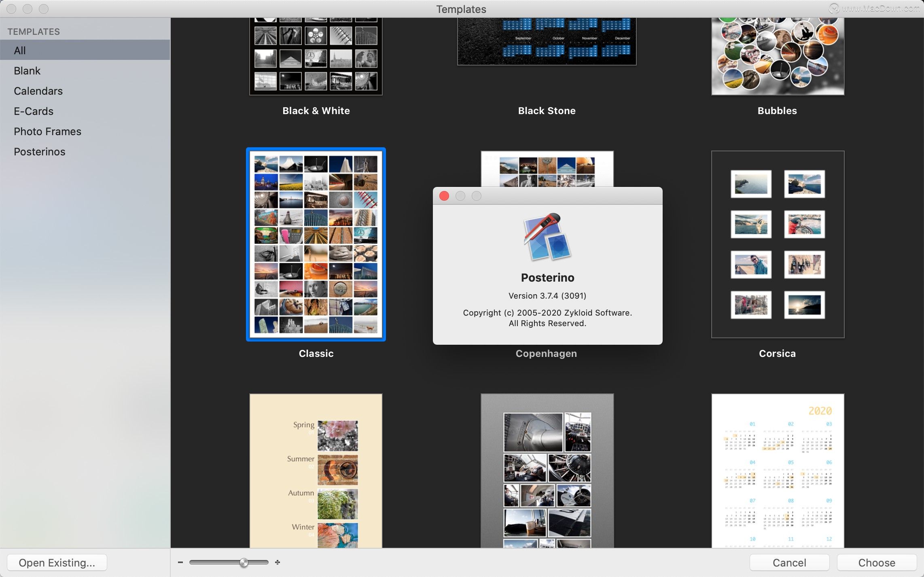Image resolution: width=924 pixels, height=577 pixels.
Task: Click the Open Existing button
Action: click(57, 562)
